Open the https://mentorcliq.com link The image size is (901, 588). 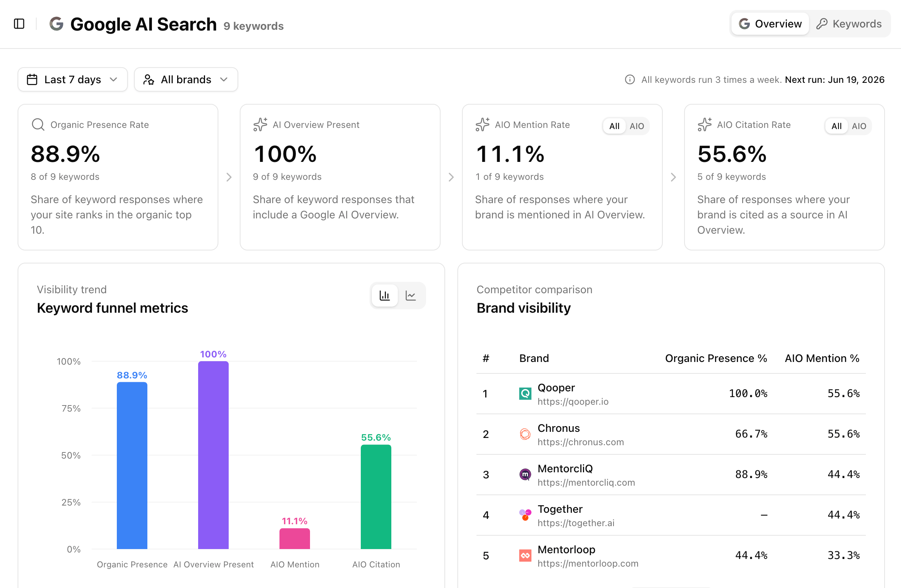[586, 483]
